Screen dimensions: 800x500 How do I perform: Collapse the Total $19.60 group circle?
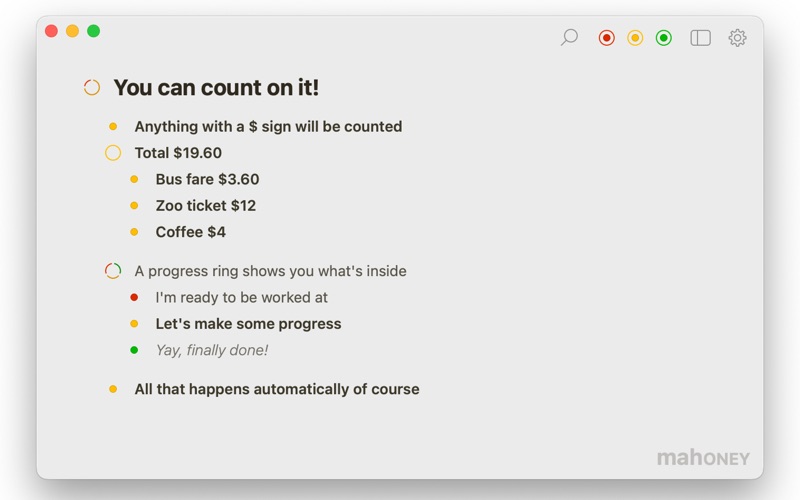113,153
